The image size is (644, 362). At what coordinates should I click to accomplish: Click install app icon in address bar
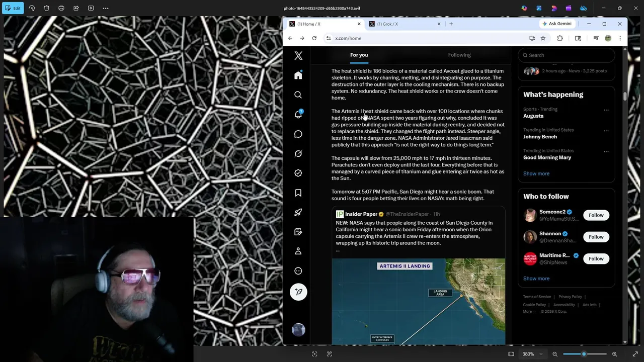pos(532,38)
